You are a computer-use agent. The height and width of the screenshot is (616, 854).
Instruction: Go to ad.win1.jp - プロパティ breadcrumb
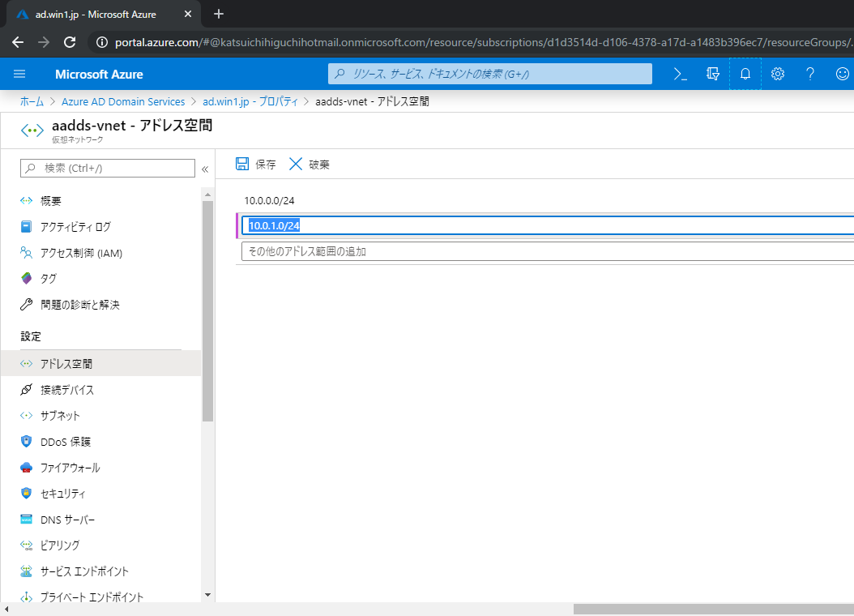coord(250,101)
